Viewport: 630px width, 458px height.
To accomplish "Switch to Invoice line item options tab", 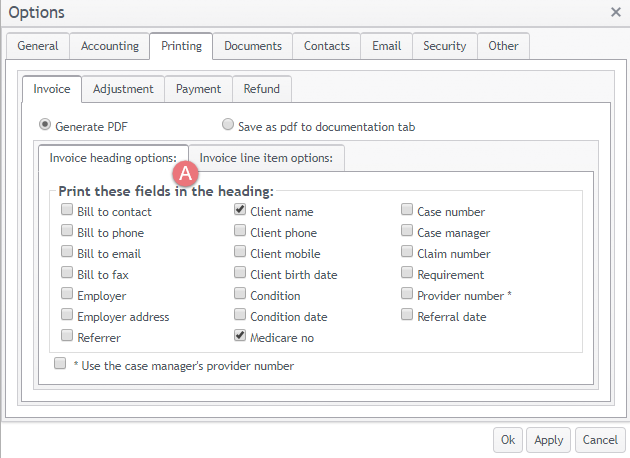I will coord(267,158).
